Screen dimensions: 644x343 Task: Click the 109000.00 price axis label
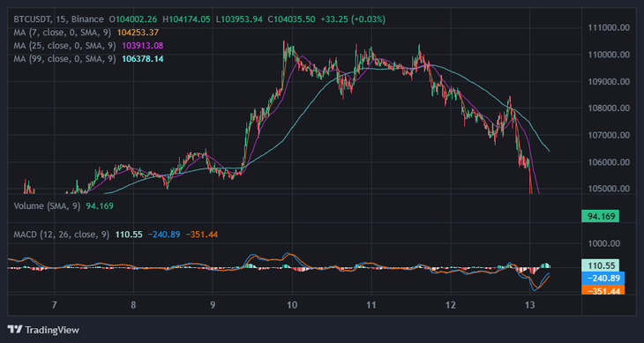[x=609, y=82]
